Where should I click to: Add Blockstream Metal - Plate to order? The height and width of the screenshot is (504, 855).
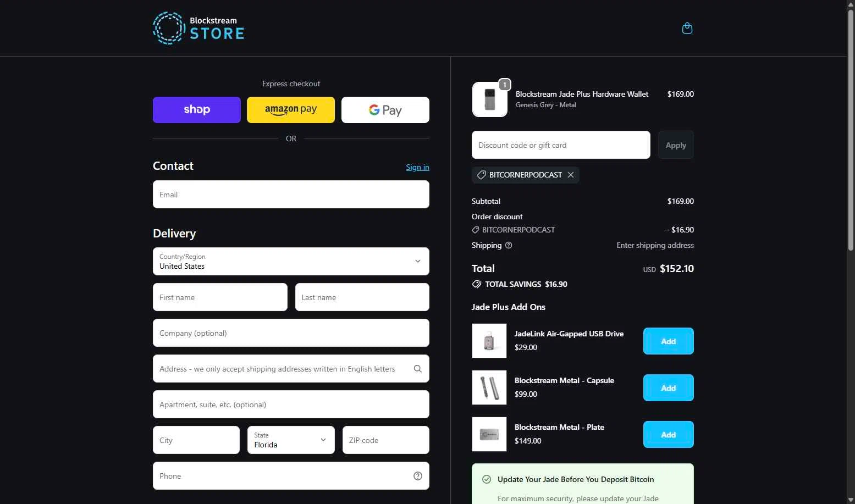tap(669, 435)
